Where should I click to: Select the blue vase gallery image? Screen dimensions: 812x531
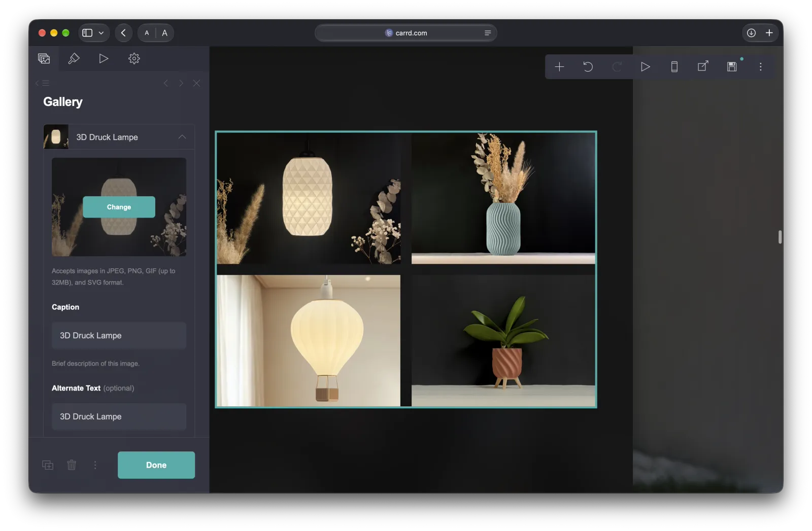click(503, 198)
